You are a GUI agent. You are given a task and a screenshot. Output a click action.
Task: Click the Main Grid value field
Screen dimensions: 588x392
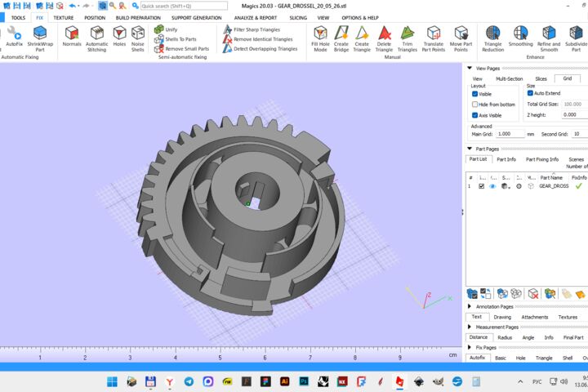pos(510,134)
